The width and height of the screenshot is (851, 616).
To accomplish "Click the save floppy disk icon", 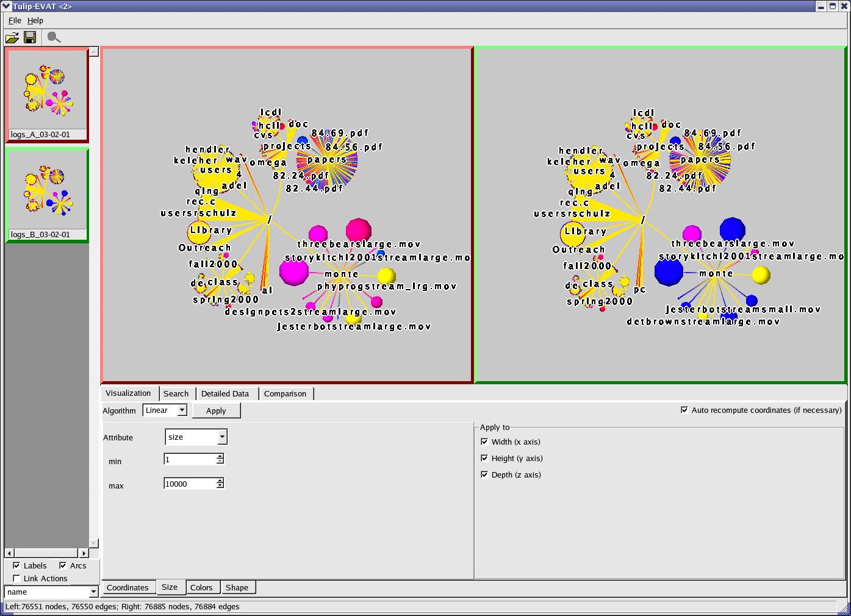I will click(x=30, y=38).
